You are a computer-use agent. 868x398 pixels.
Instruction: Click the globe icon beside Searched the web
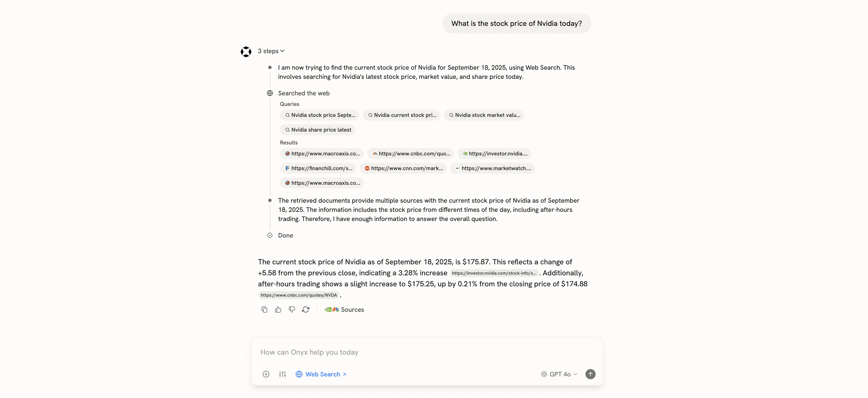pos(270,93)
